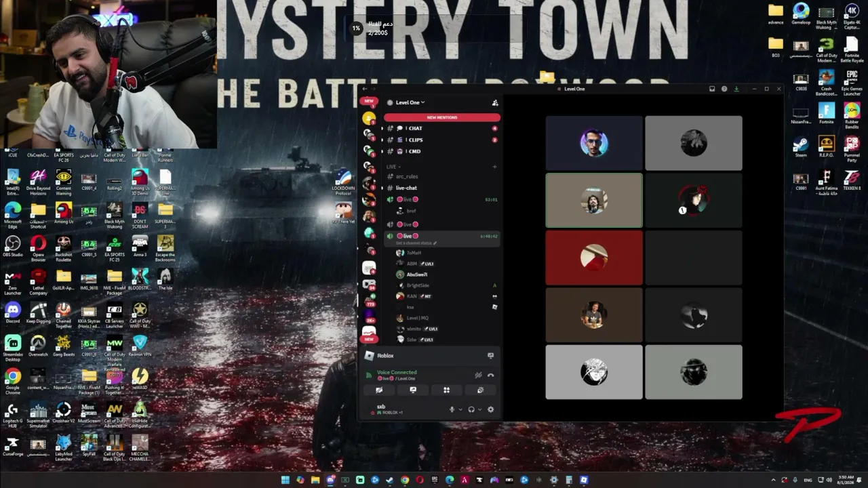
Task: Disconnect from the voice channel
Action: point(491,375)
